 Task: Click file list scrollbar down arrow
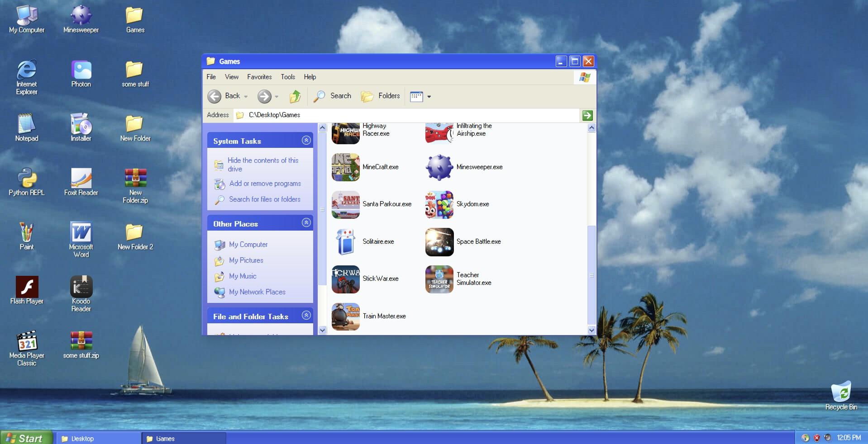tap(591, 331)
